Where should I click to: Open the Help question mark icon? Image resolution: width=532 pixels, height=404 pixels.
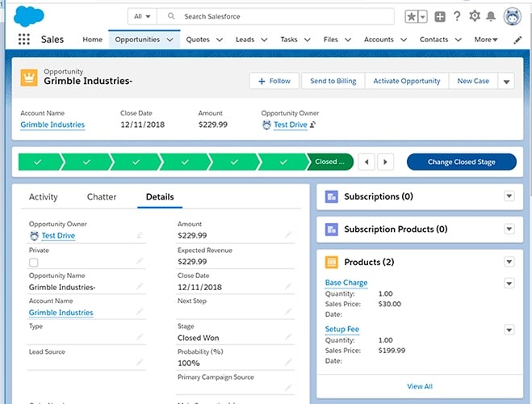tap(457, 16)
